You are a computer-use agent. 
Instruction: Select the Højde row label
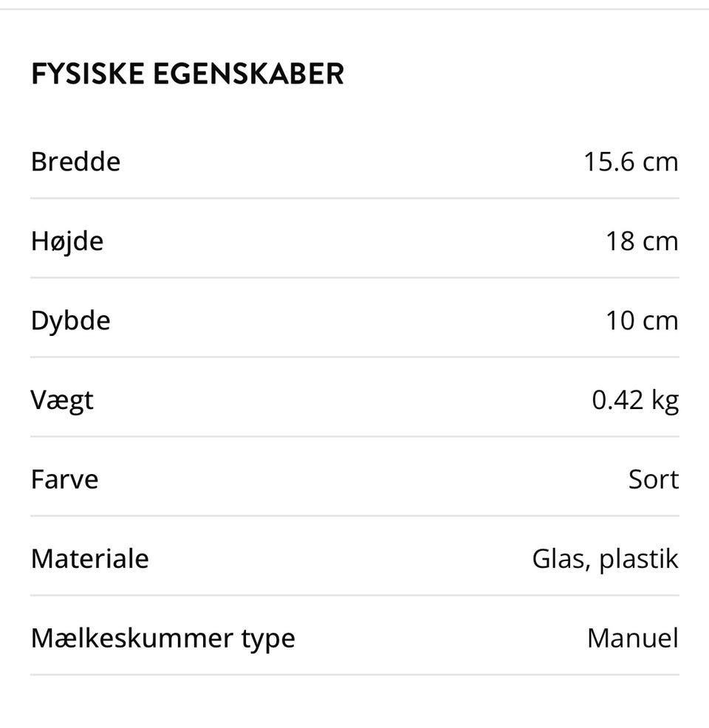[67, 242]
